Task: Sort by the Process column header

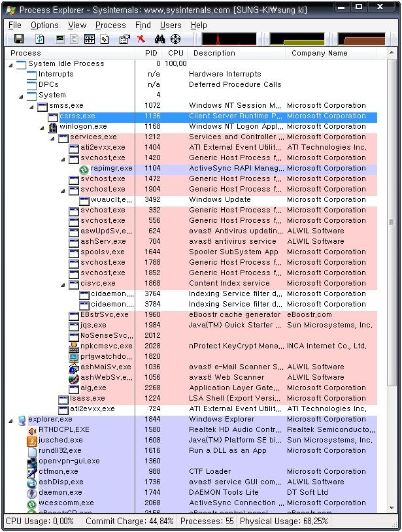Action: tap(70, 53)
